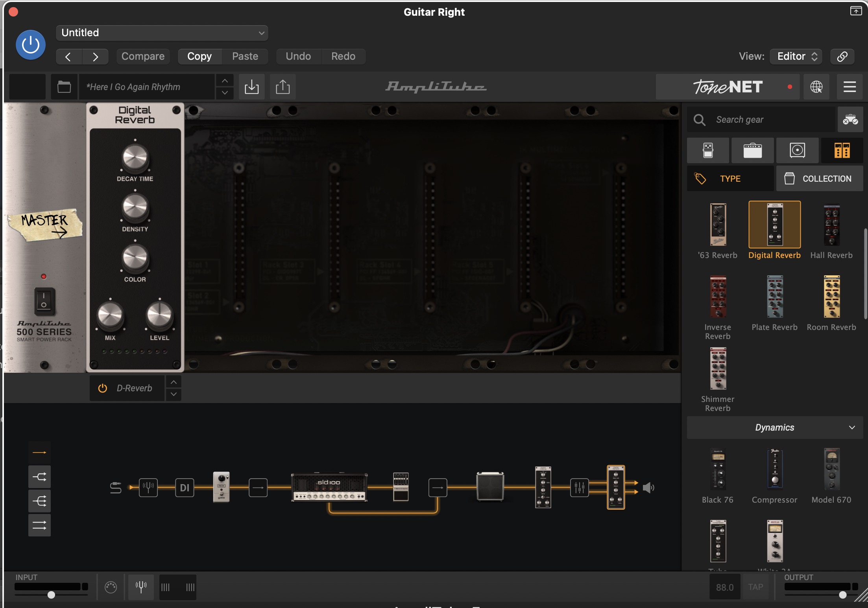Viewport: 868px width, 608px height.
Task: Go to next preset arrow
Action: pyautogui.click(x=95, y=57)
